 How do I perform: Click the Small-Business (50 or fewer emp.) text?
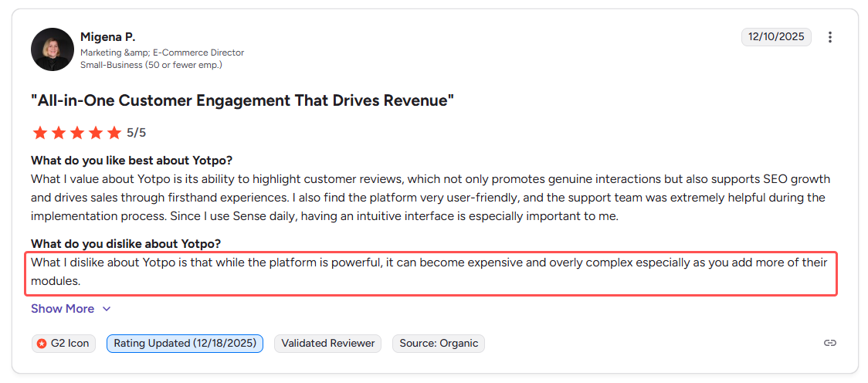pyautogui.click(x=151, y=65)
